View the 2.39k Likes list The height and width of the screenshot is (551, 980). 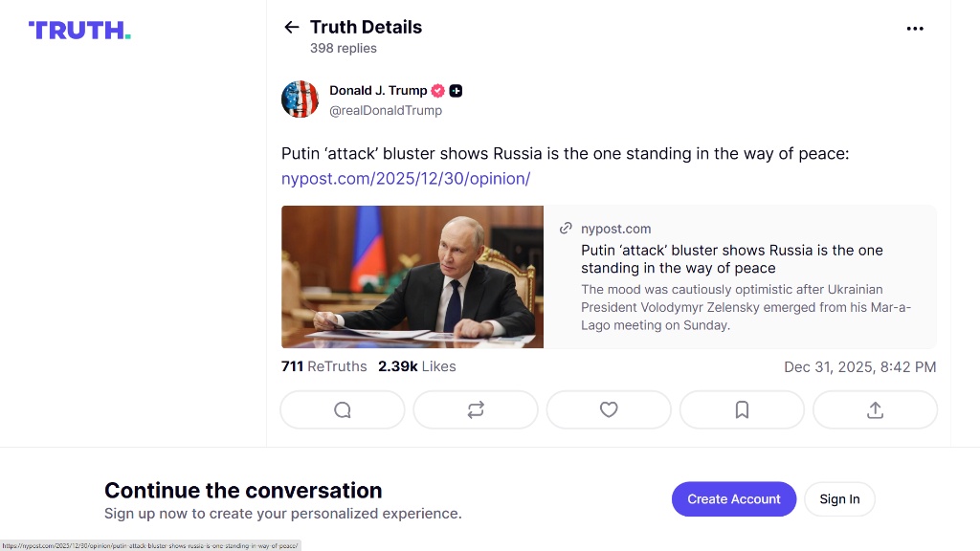pyautogui.click(x=416, y=366)
